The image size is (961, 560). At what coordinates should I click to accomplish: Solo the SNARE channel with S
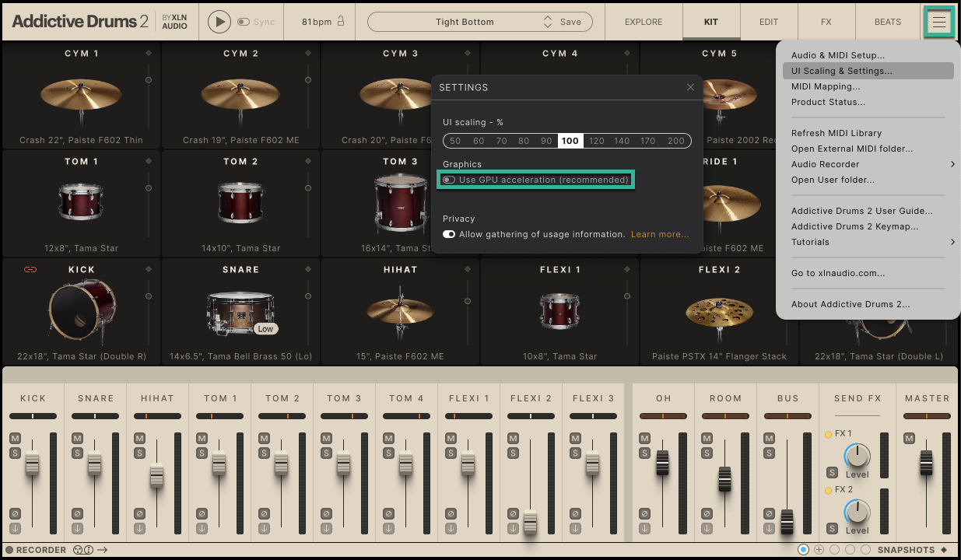pyautogui.click(x=77, y=453)
